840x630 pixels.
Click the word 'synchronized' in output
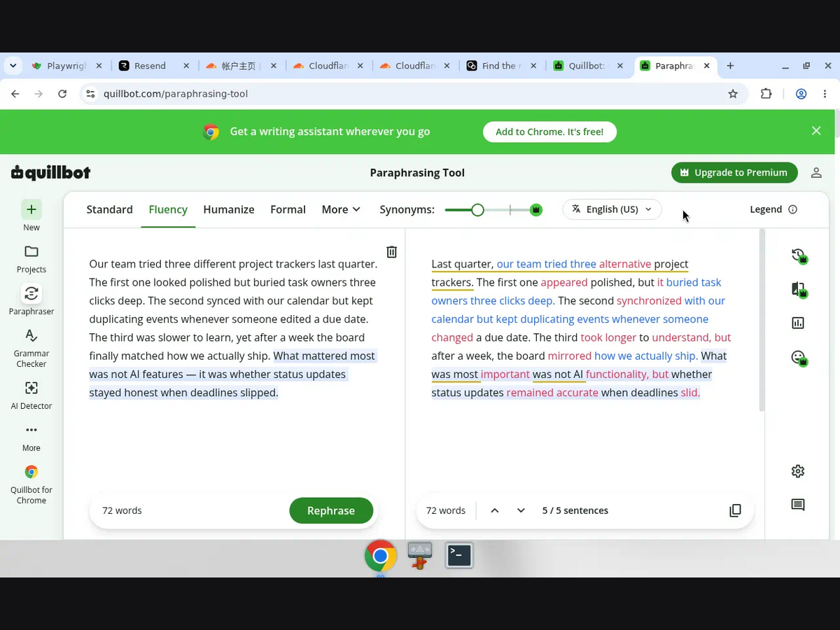(x=649, y=301)
